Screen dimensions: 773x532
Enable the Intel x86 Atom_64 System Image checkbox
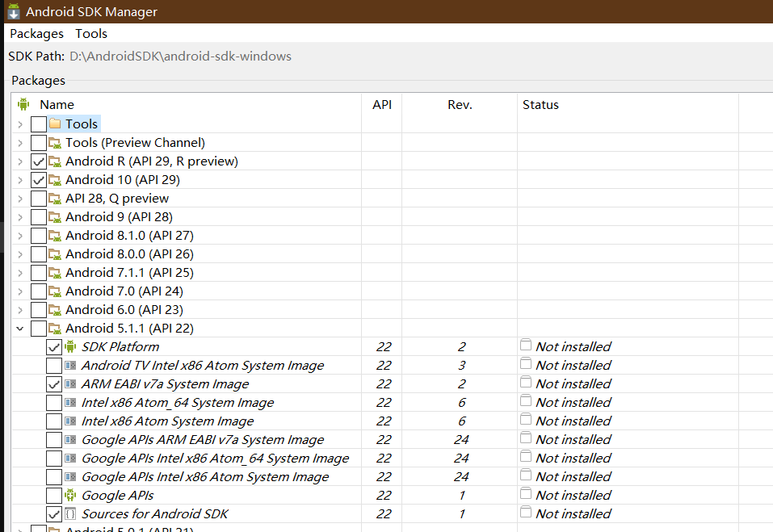pos(54,402)
